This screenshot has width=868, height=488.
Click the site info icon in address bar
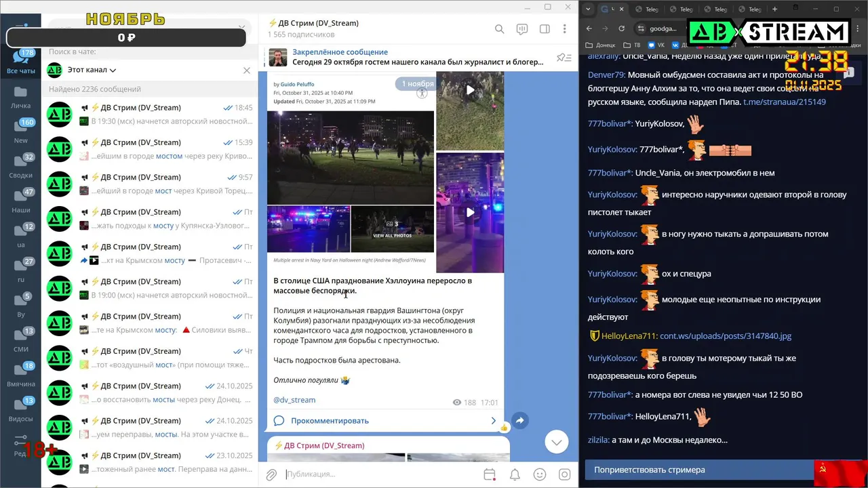[x=642, y=28]
